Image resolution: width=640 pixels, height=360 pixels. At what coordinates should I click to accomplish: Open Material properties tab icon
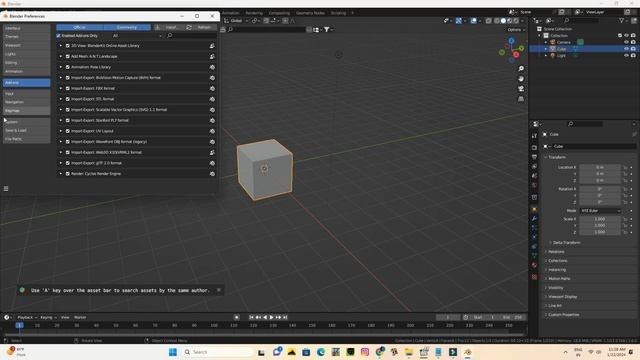click(x=534, y=265)
